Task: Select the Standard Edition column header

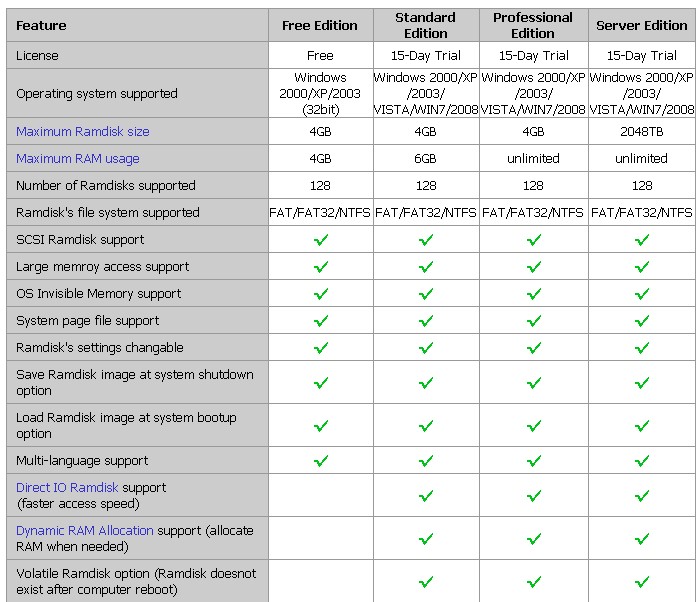Action: pos(426,26)
